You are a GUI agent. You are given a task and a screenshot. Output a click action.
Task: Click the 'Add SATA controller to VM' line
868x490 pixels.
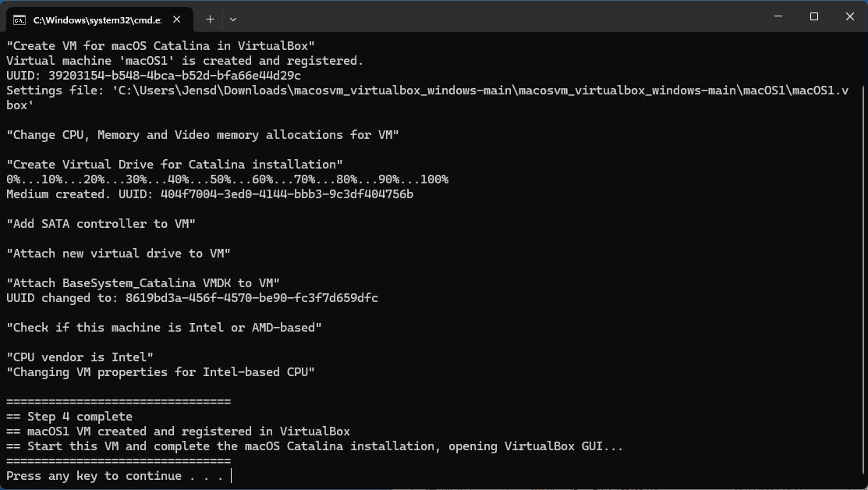[101, 223]
